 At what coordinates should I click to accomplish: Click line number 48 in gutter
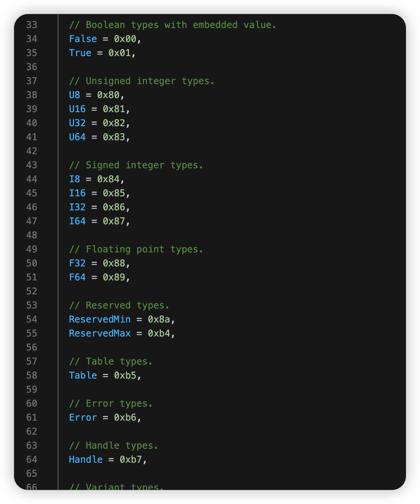pos(32,235)
